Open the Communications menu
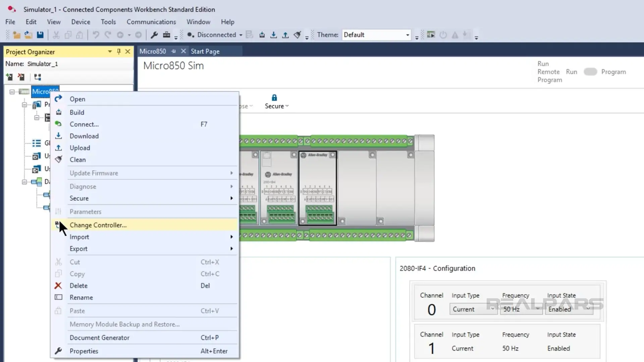Image resolution: width=644 pixels, height=362 pixels. click(151, 22)
